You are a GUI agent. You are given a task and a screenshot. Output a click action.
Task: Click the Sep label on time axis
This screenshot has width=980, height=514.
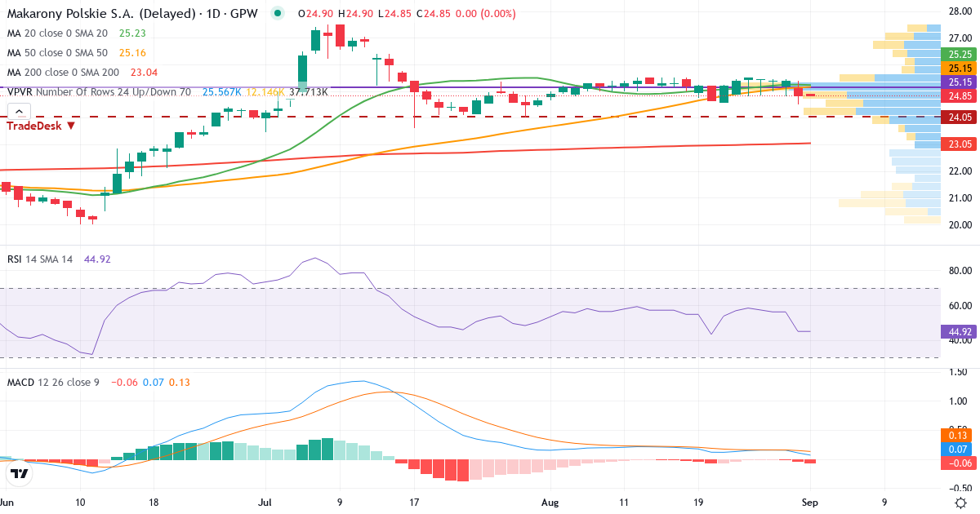809,503
